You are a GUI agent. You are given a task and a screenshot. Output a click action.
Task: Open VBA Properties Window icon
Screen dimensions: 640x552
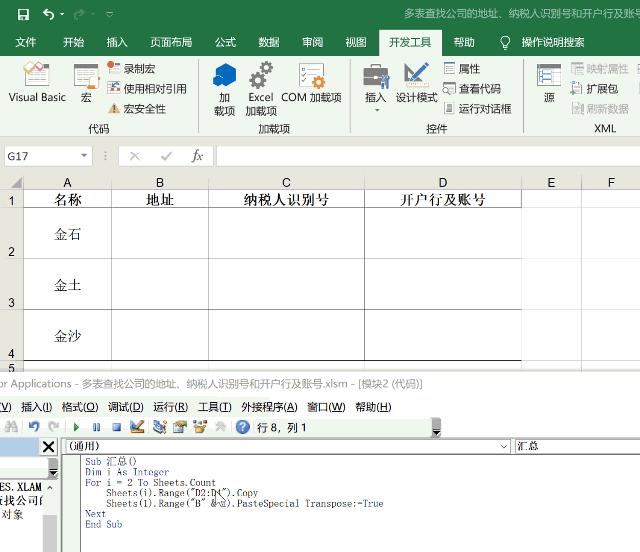click(180, 427)
